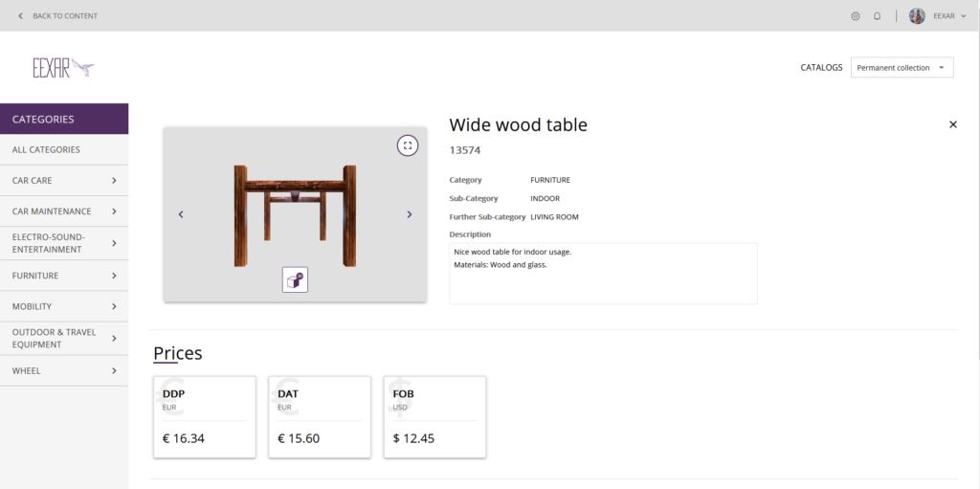980x489 pixels.
Task: Open the settings gear icon
Action: click(x=855, y=16)
